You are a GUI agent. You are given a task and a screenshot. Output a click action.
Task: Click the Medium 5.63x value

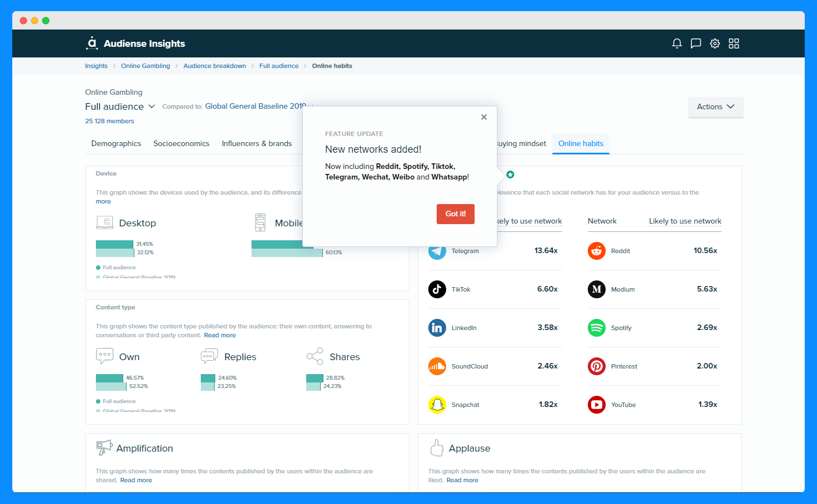(707, 289)
